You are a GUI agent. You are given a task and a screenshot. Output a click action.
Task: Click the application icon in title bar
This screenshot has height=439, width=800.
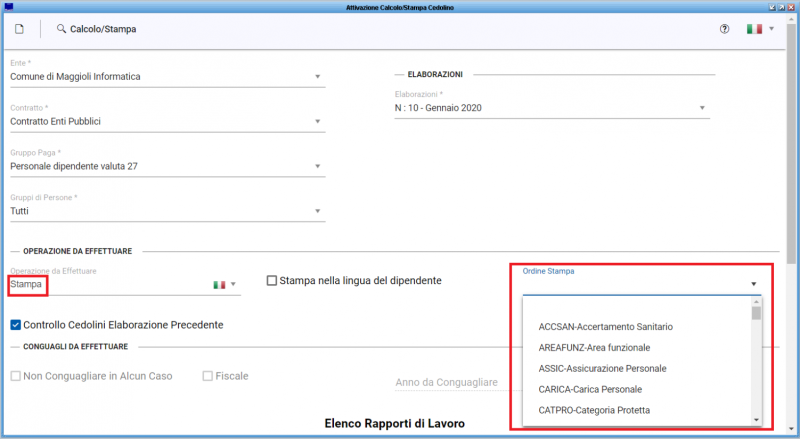pos(8,7)
